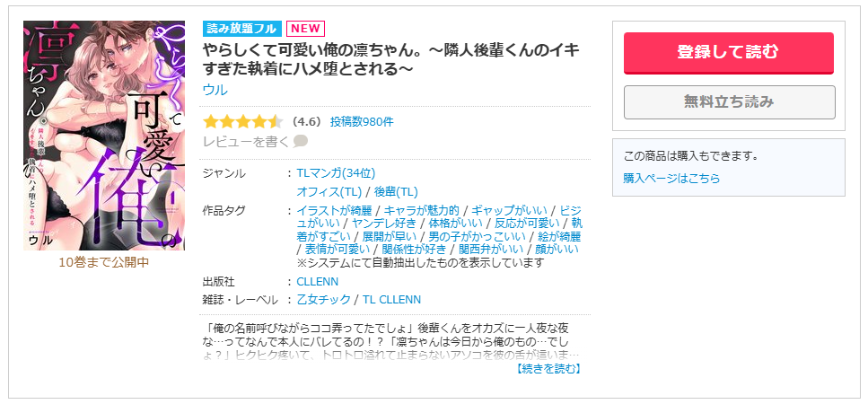This screenshot has height=404, width=868.
Task: Click the five-star rating icons
Action: [x=243, y=121]
